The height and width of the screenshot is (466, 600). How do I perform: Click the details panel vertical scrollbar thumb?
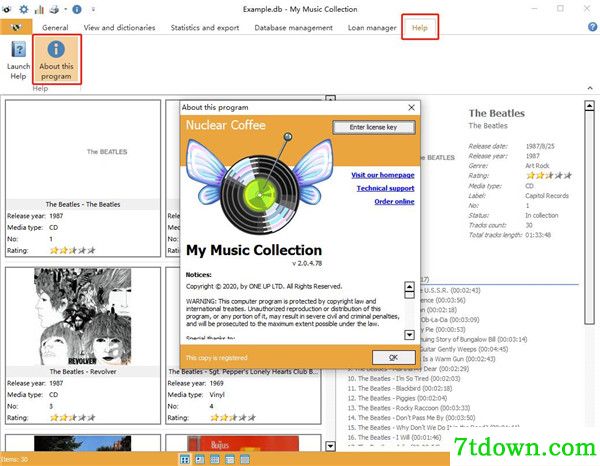(x=590, y=217)
